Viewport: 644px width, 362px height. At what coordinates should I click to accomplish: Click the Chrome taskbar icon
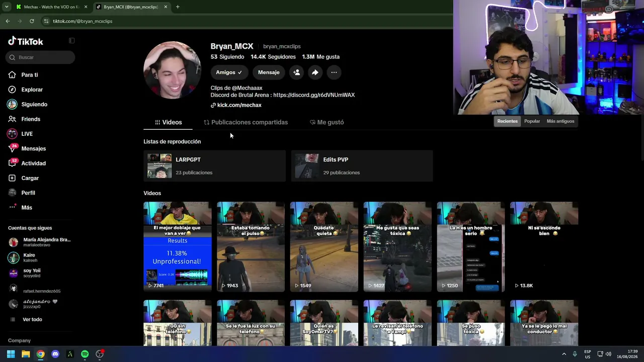(x=40, y=354)
